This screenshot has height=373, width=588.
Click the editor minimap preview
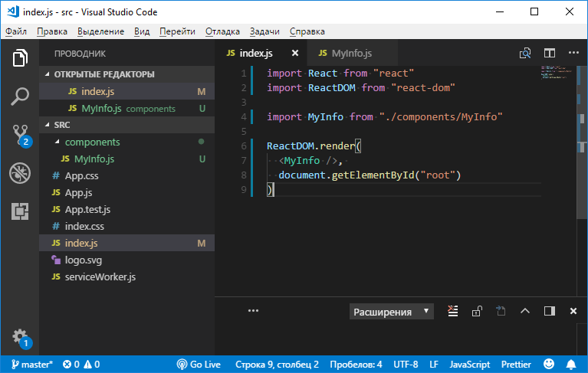(x=556, y=72)
